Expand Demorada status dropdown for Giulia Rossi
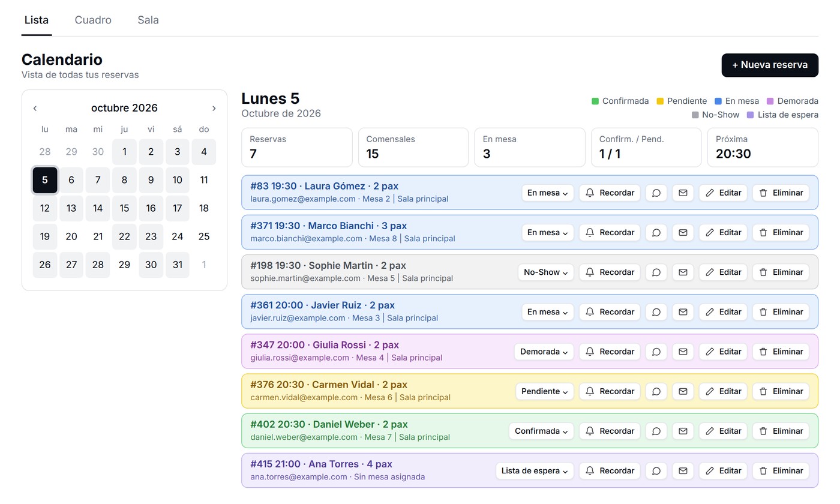Screen dimensions: 840x504 click(544, 352)
